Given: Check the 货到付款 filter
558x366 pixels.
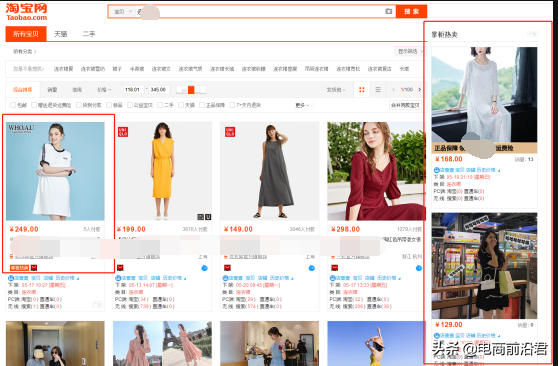Looking at the screenshot, I should 79,105.
